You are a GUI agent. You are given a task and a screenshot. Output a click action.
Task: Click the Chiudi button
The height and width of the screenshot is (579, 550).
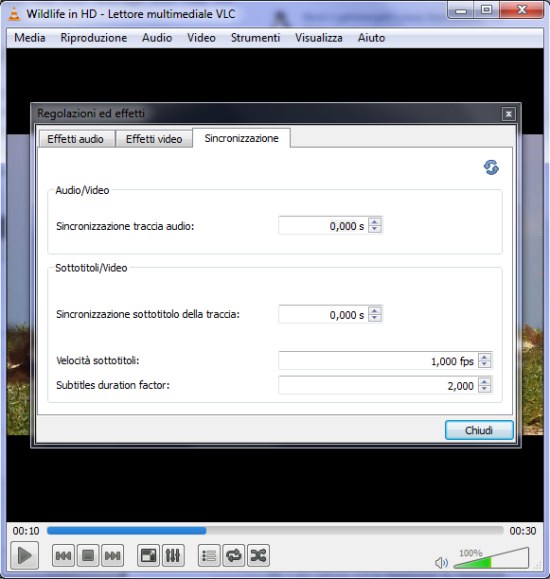pyautogui.click(x=479, y=430)
